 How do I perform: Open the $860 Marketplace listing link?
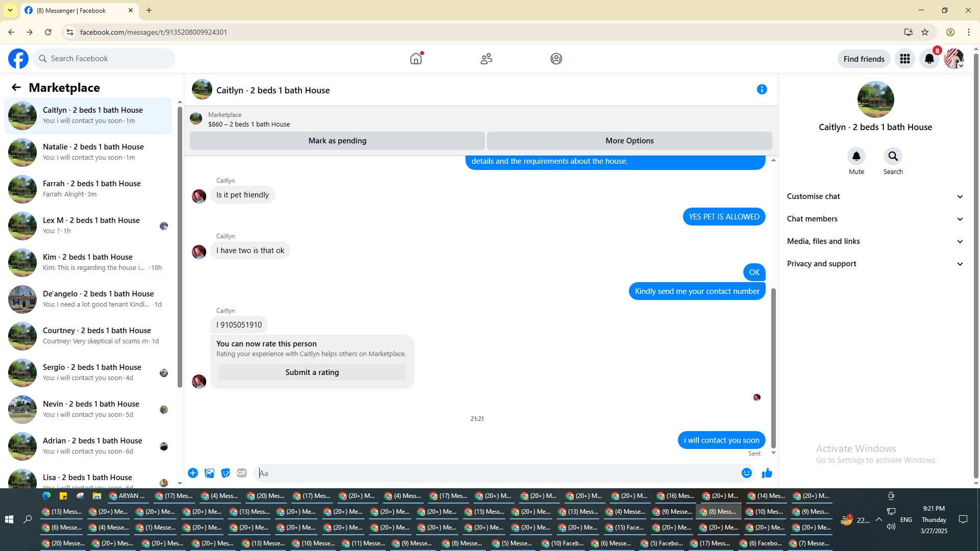tap(249, 124)
